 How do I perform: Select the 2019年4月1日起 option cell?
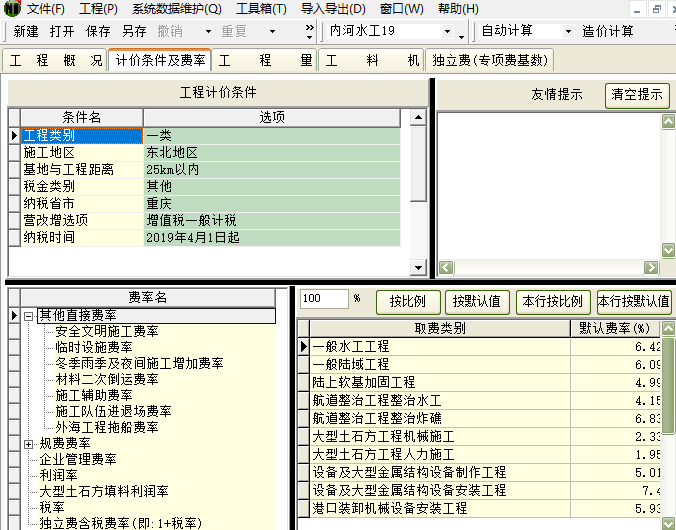point(272,237)
